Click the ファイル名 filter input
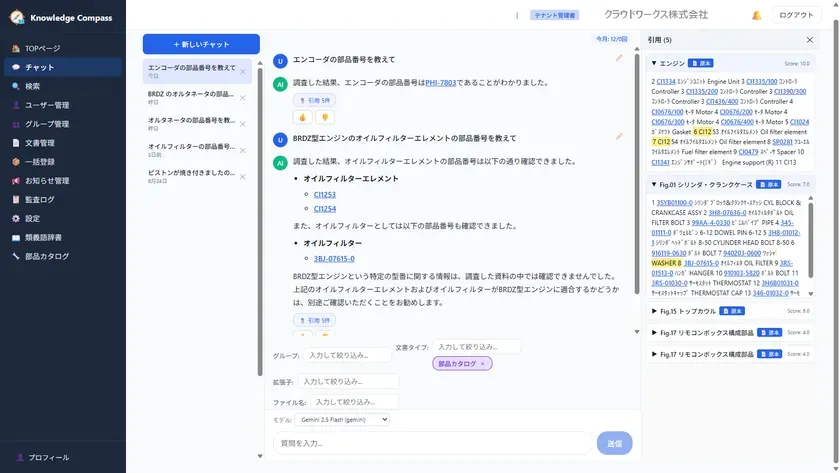840x473 pixels. pyautogui.click(x=354, y=402)
